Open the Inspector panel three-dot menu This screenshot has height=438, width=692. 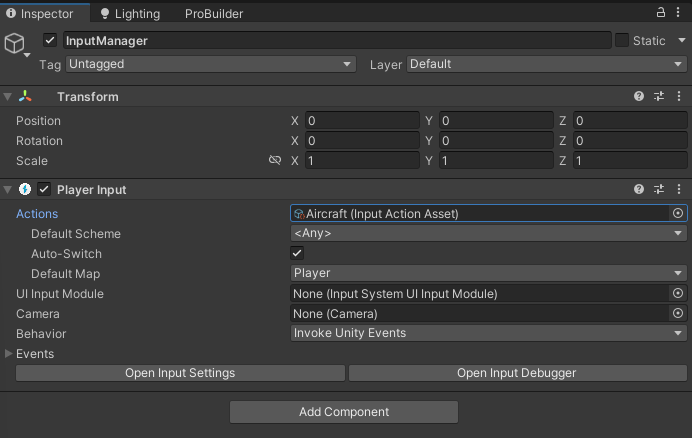(678, 12)
